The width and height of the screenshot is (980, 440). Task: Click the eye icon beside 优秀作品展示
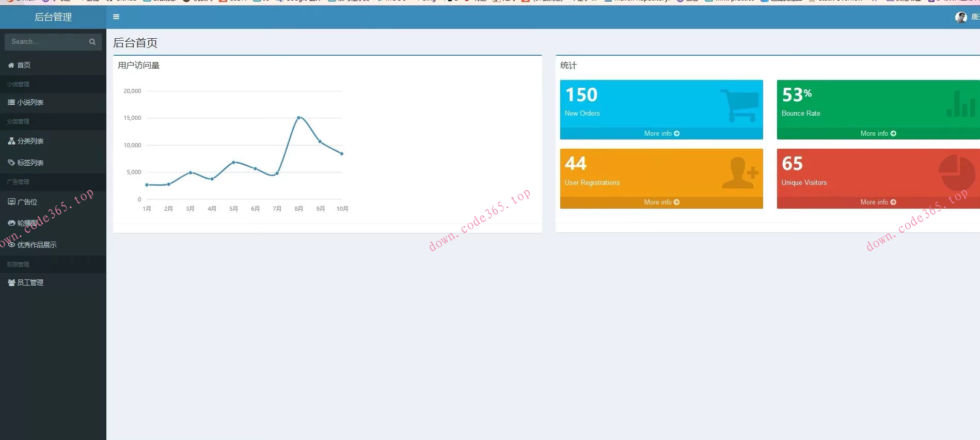point(11,245)
